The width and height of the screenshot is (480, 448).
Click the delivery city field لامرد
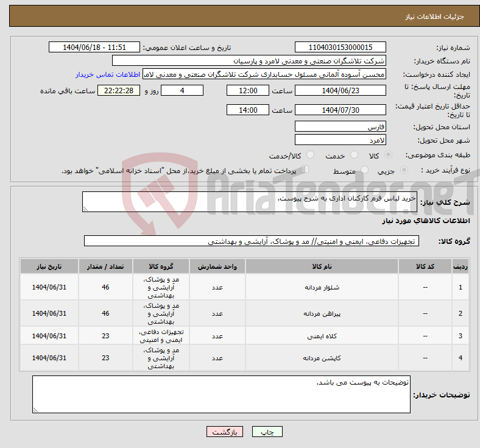pyautogui.click(x=340, y=140)
